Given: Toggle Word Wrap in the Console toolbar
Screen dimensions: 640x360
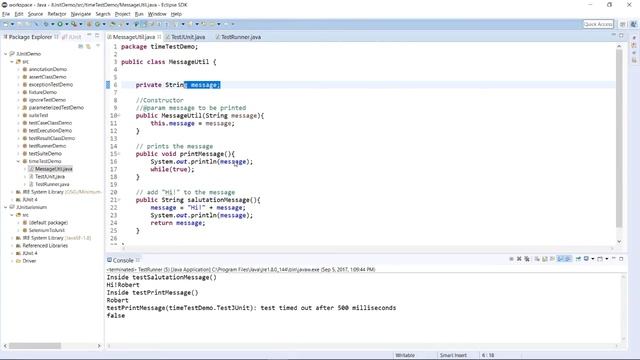Looking at the screenshot, I should [552, 259].
